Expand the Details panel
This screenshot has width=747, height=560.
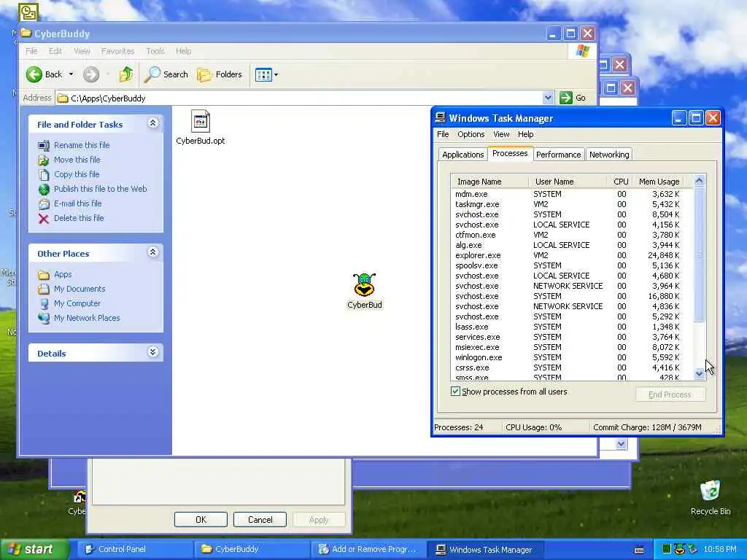tap(153, 352)
